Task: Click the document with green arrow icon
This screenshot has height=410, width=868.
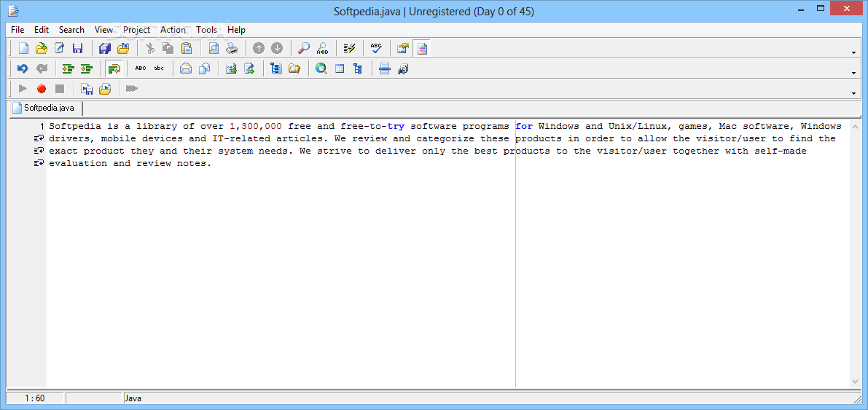Action: tap(231, 68)
